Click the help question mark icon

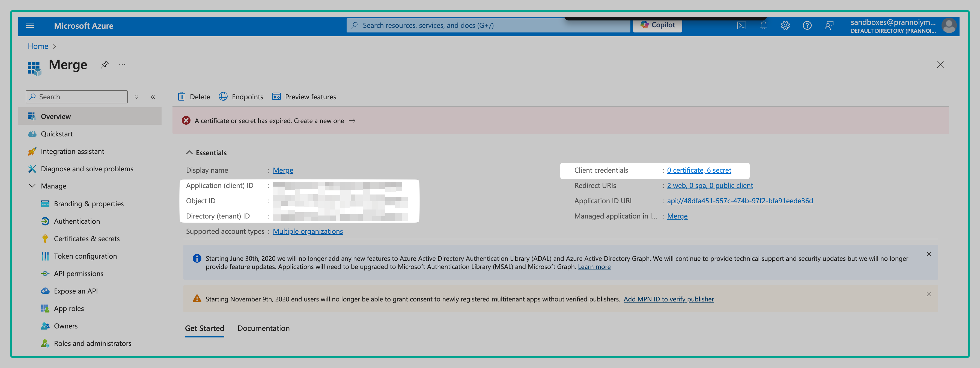pos(807,25)
